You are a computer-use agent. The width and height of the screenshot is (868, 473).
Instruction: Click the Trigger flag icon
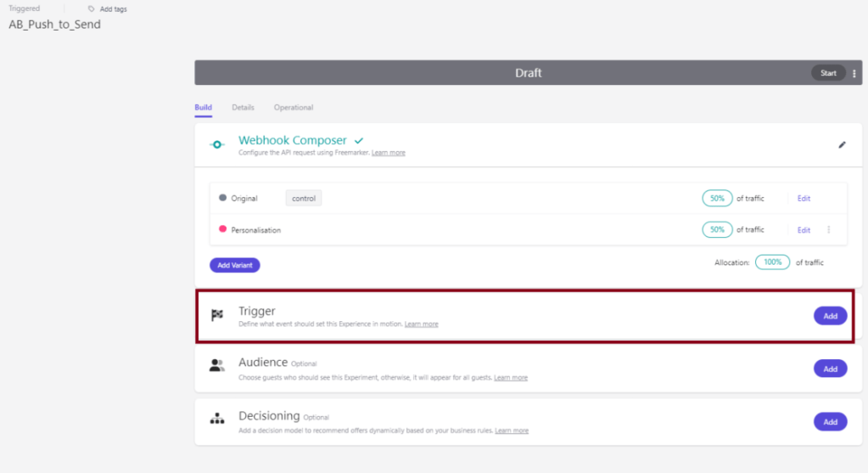pyautogui.click(x=217, y=316)
